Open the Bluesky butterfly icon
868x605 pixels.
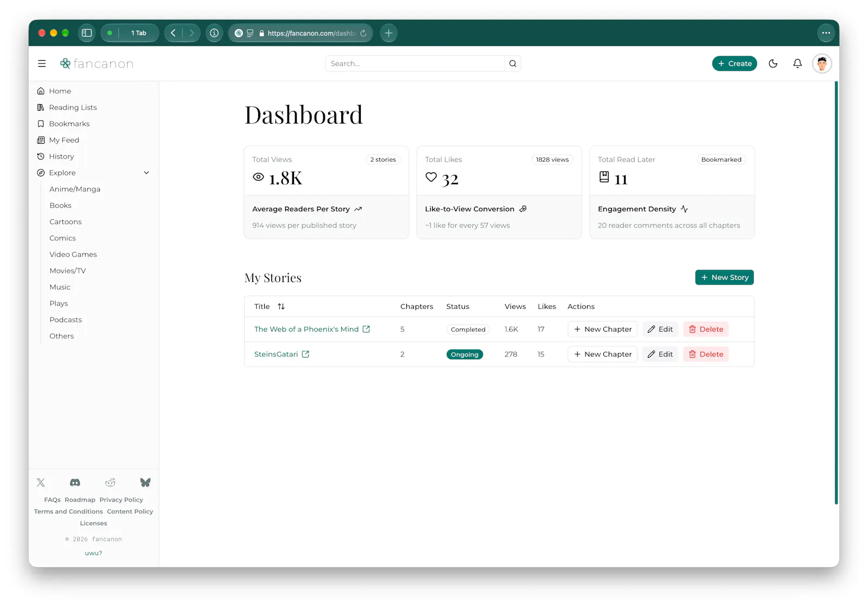145,482
